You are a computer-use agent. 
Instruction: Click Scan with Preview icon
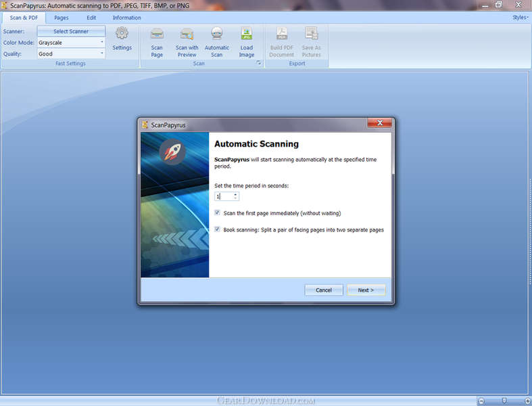pyautogui.click(x=187, y=34)
